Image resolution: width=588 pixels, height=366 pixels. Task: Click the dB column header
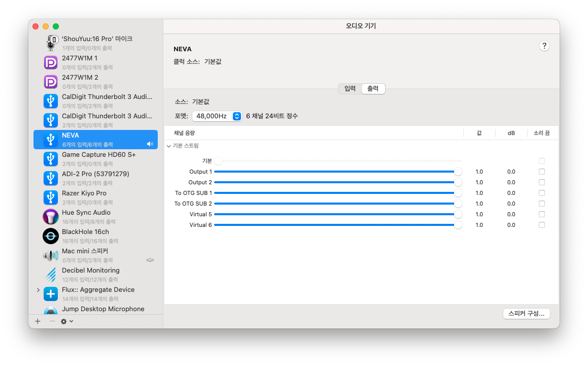coord(511,134)
